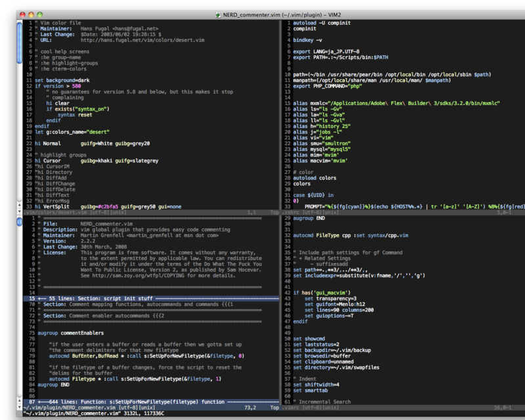
Task: Click the 'alias mxmlc=' Flex Builder line
Action: click(x=396, y=103)
